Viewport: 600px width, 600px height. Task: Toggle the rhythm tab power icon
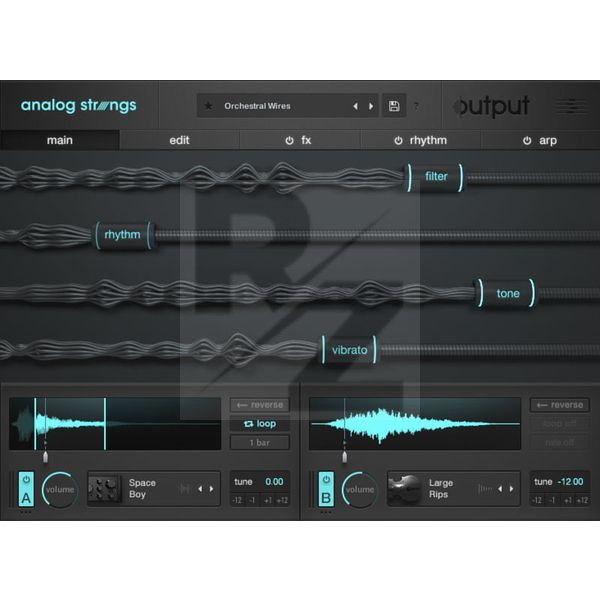click(398, 140)
